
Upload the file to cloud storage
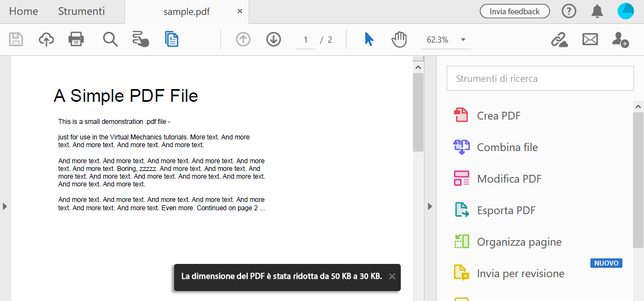(46, 39)
